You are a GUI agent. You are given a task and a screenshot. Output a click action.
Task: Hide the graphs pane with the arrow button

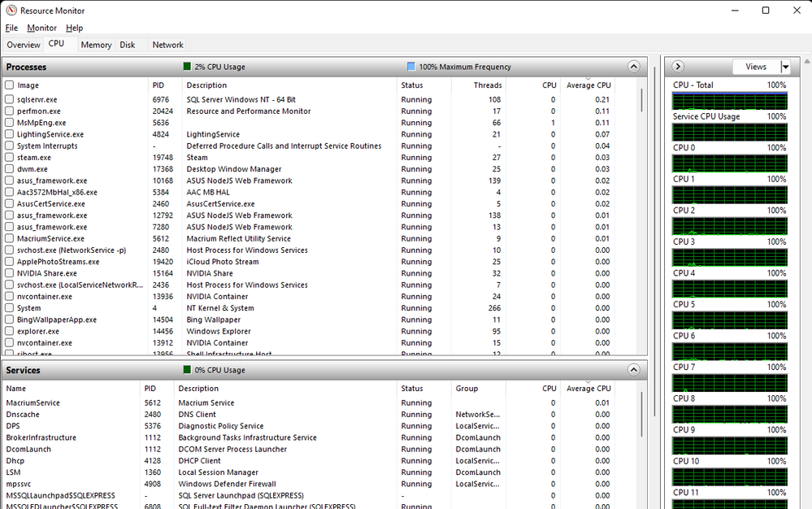point(678,67)
